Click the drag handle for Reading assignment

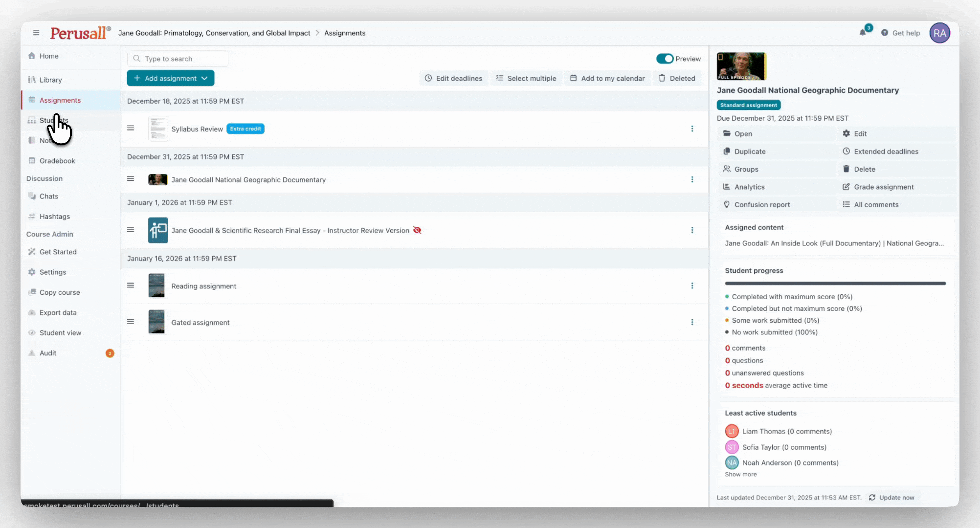pyautogui.click(x=131, y=286)
